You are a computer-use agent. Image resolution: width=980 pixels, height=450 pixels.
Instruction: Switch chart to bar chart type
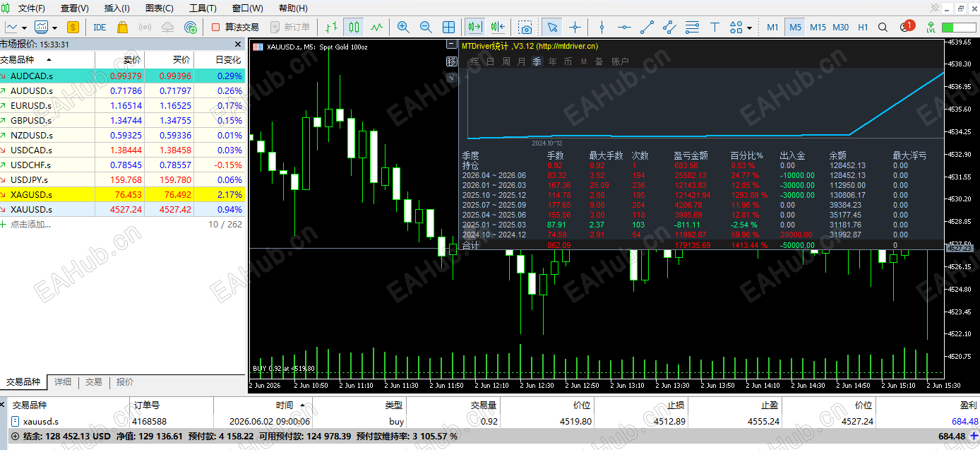click(331, 27)
